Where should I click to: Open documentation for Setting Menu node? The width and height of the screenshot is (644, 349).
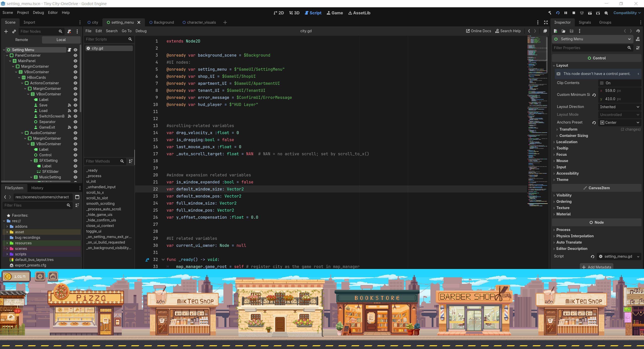point(638,39)
